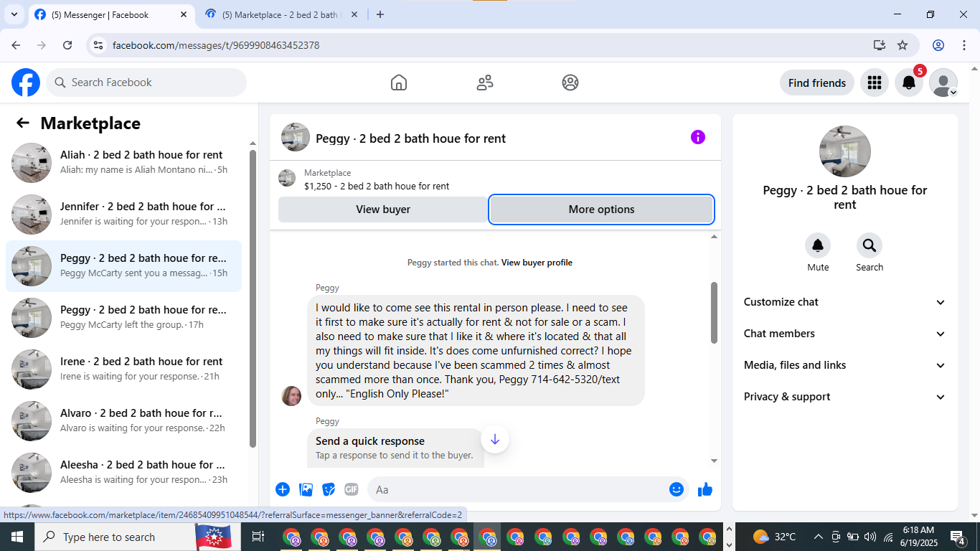Expand Media, files and links section
The width and height of the screenshot is (980, 551).
[x=845, y=365]
